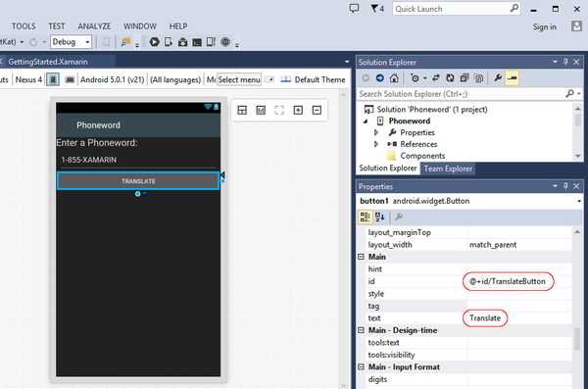Select landscape orientation in designer toolbar
Screen dimensions: 588x389
(x=70, y=79)
